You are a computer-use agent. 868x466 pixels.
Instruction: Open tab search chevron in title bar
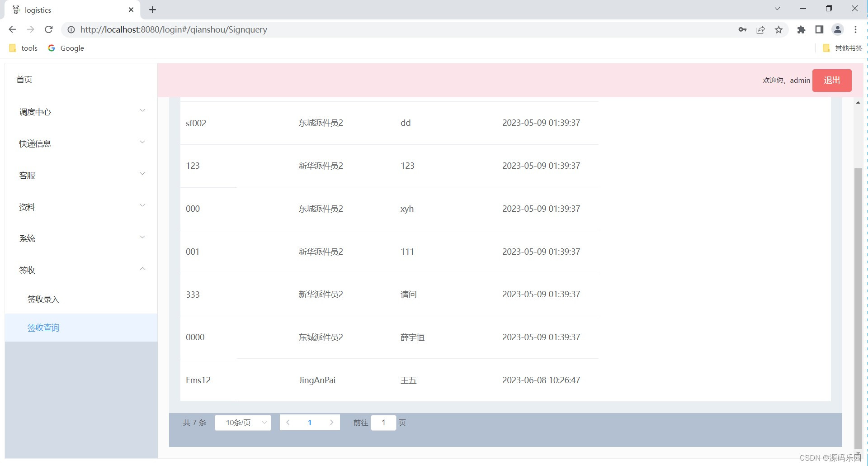[777, 9]
